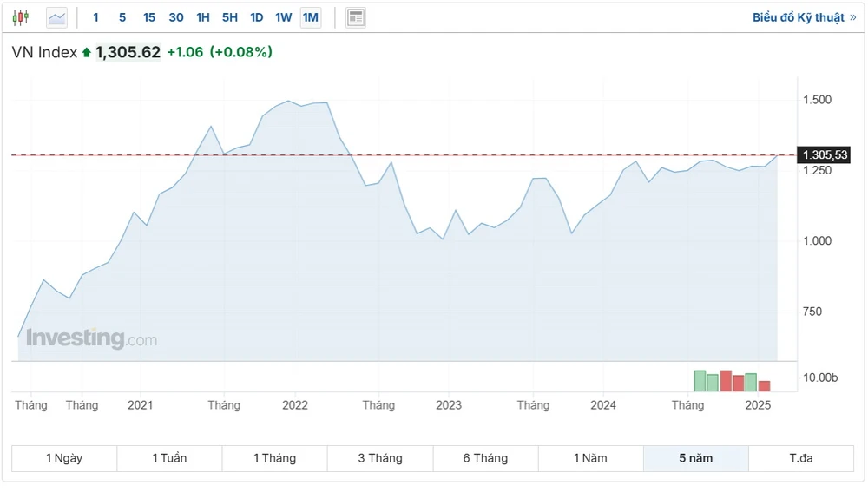Image resolution: width=868 pixels, height=492 pixels.
Task: Select the 15-minute interval
Action: [149, 17]
